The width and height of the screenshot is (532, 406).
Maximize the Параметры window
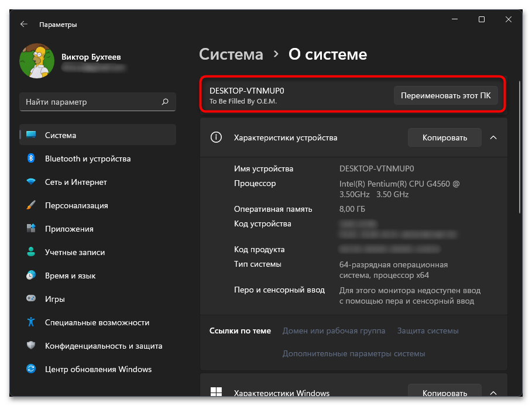click(482, 19)
